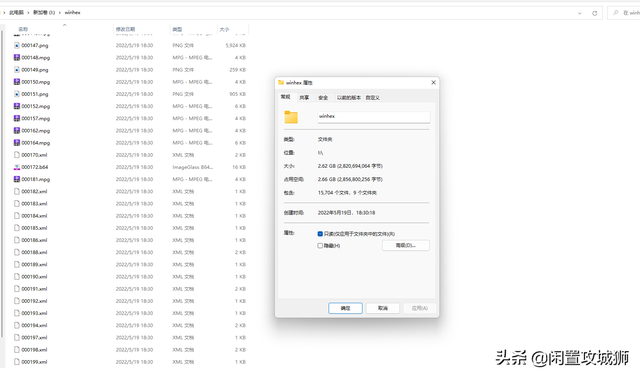Click the 取消 button
640x377 pixels.
pyautogui.click(x=383, y=308)
